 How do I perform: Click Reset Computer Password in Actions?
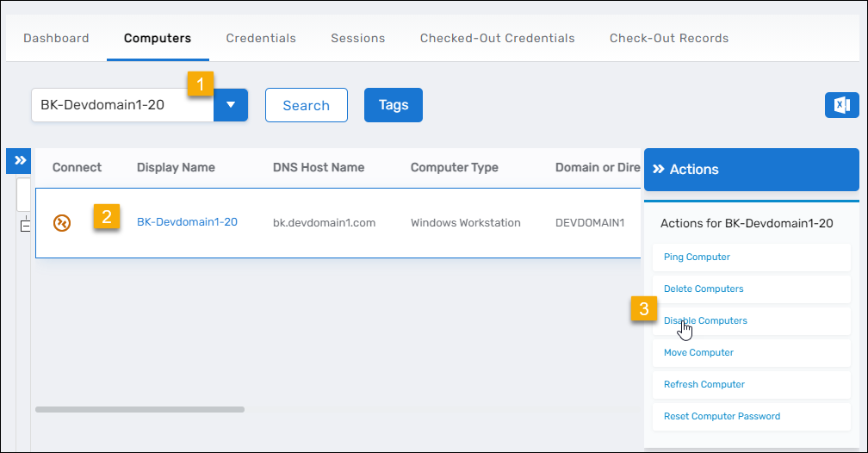(x=722, y=417)
